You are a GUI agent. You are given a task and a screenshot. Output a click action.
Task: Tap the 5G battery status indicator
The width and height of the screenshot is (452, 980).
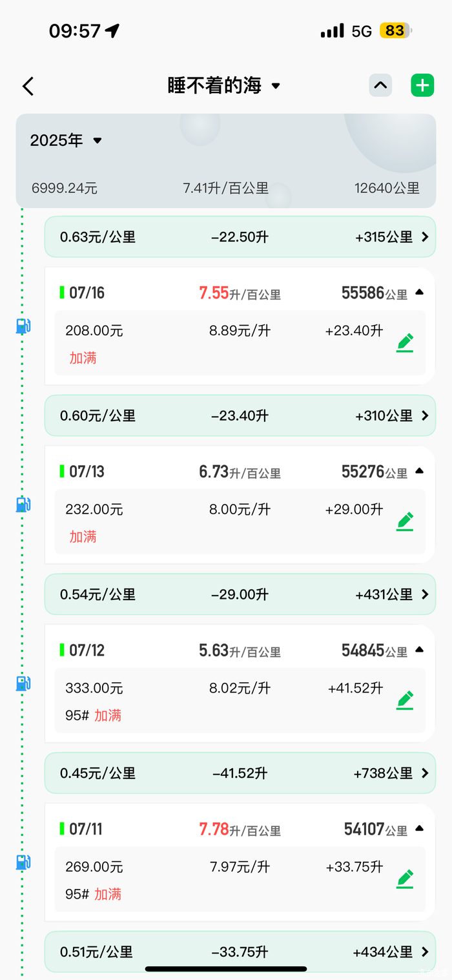(394, 30)
